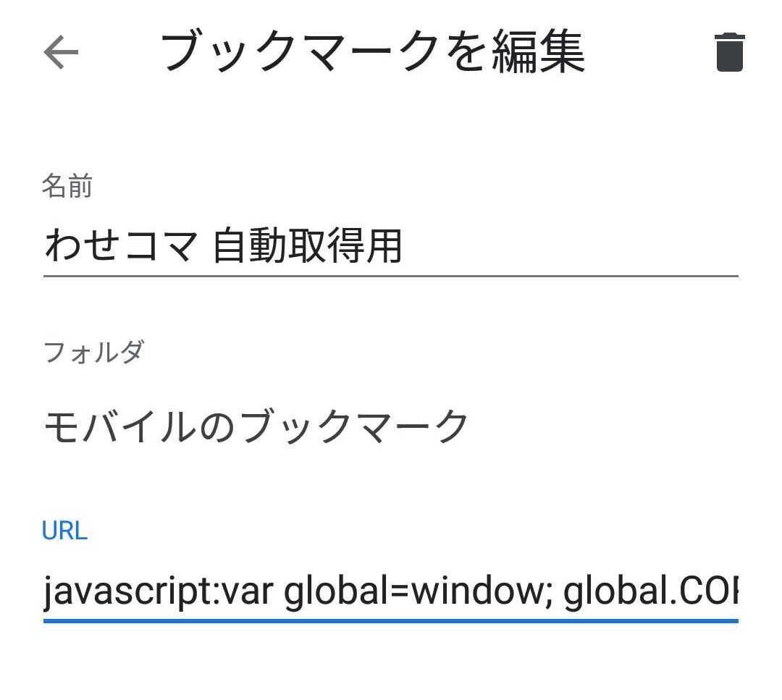Screen dimensions: 782x700
Task: Place cursor on javascript:var in the URL
Action: (158, 592)
